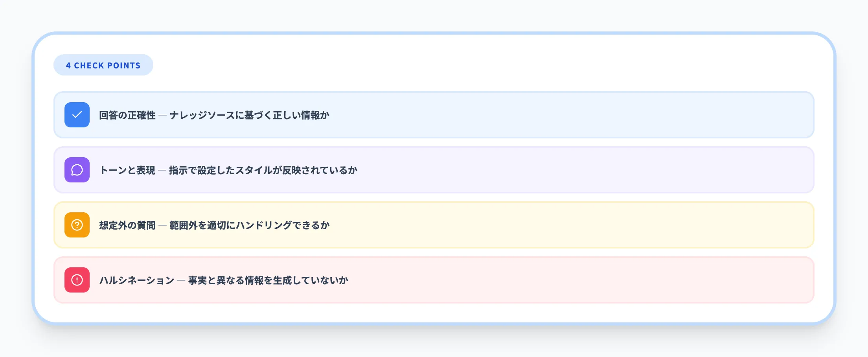Click "ナレッジソースに基づく正しい情報か" description text

pos(250,115)
